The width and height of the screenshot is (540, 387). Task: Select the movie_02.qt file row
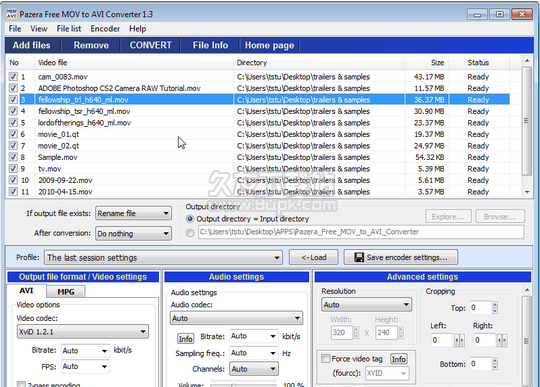pos(258,146)
